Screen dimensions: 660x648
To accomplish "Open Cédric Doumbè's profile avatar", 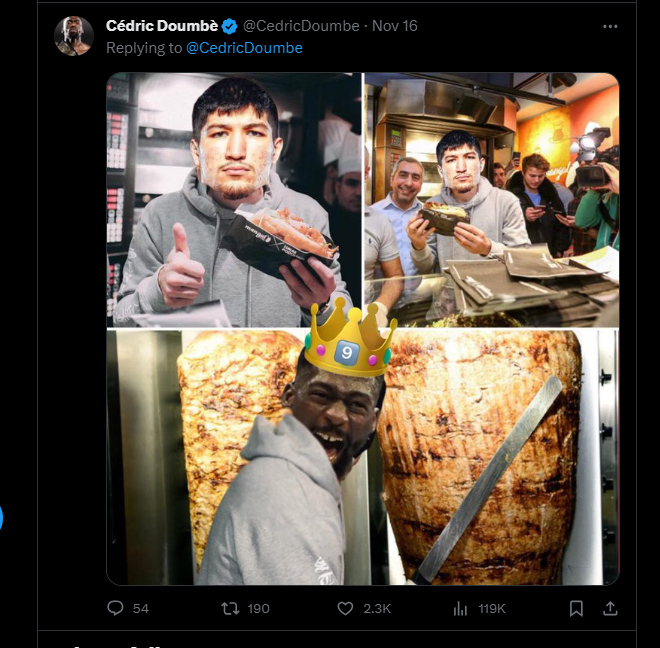I will 73,36.
